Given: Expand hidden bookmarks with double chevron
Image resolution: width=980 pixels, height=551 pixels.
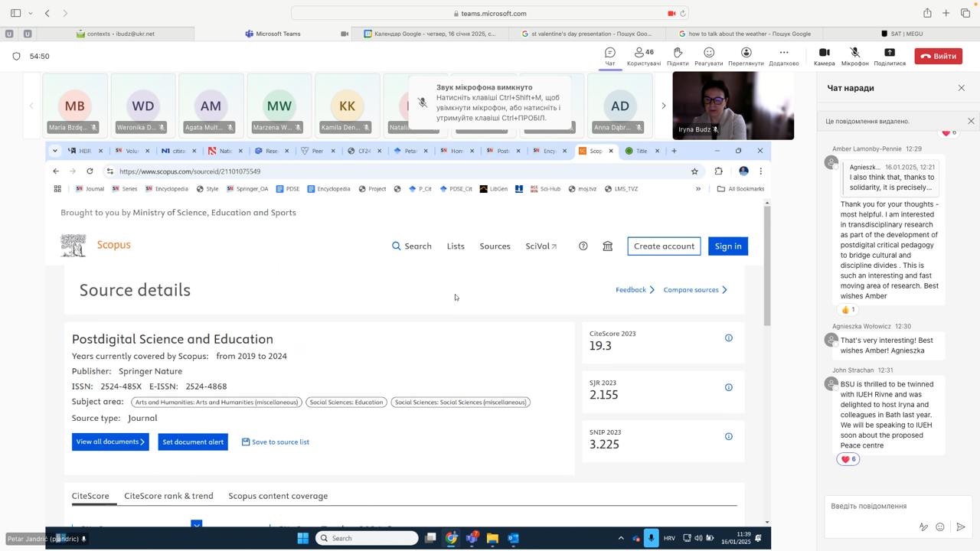Looking at the screenshot, I should tap(698, 188).
